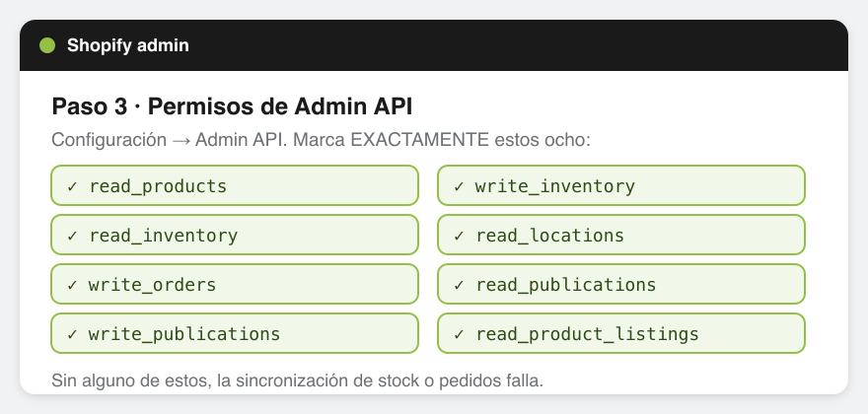The image size is (868, 414).
Task: Toggle the read_publications permission
Action: (x=621, y=284)
